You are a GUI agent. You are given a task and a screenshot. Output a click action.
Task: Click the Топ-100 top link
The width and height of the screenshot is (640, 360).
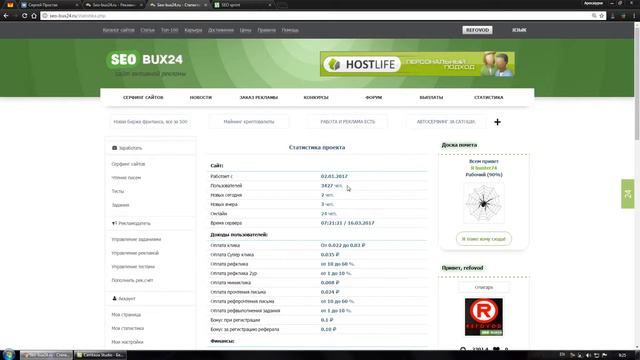coord(169,30)
